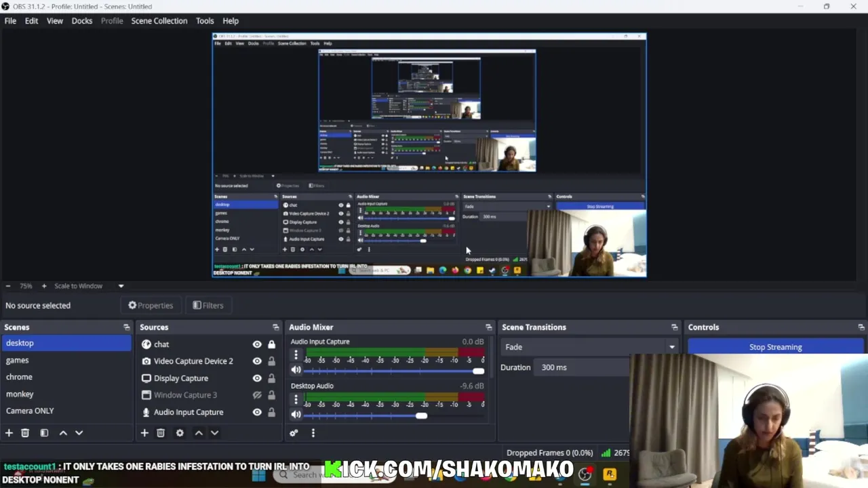This screenshot has height=488, width=868.
Task: Open the Rockstar Games taskbar icon
Action: pos(610,474)
